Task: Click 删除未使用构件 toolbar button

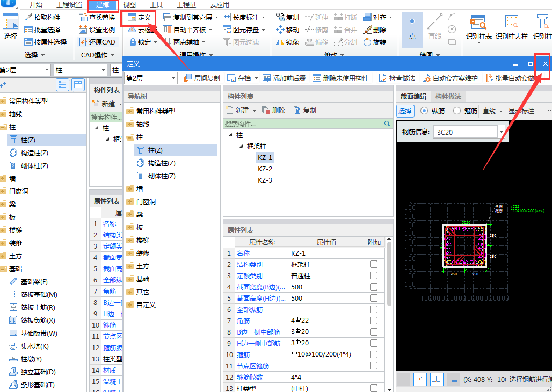Action: pyautogui.click(x=340, y=78)
